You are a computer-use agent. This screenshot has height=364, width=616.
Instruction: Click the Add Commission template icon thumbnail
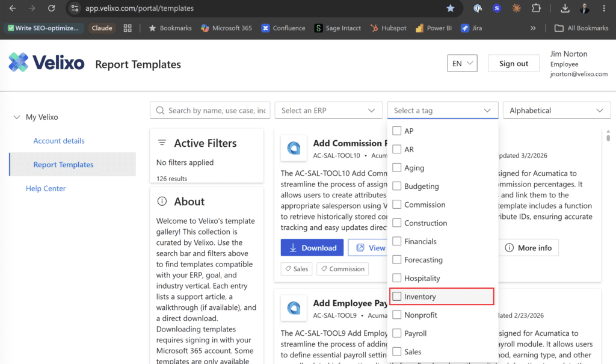[294, 148]
